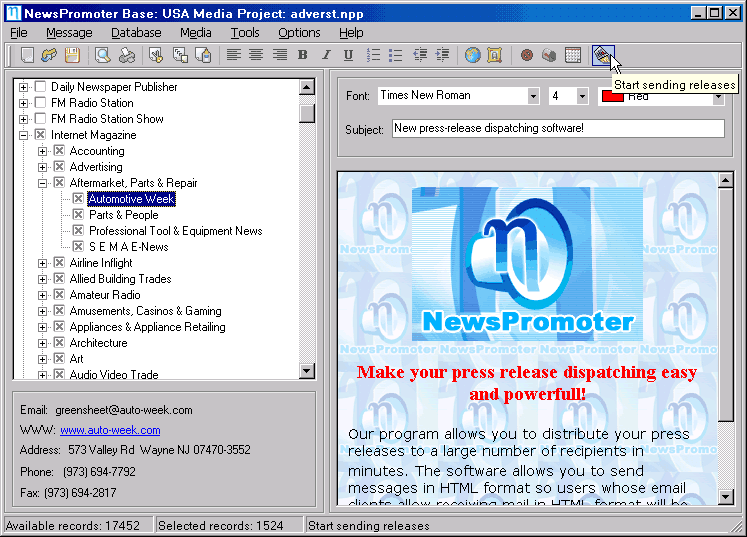
Task: Open the font size dropdown
Action: [582, 96]
